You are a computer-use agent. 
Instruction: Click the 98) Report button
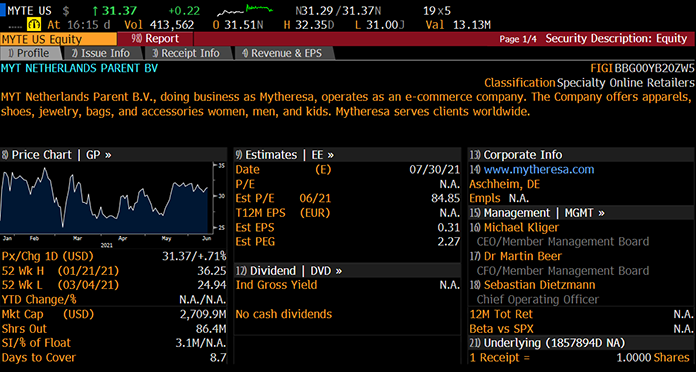[x=155, y=39]
